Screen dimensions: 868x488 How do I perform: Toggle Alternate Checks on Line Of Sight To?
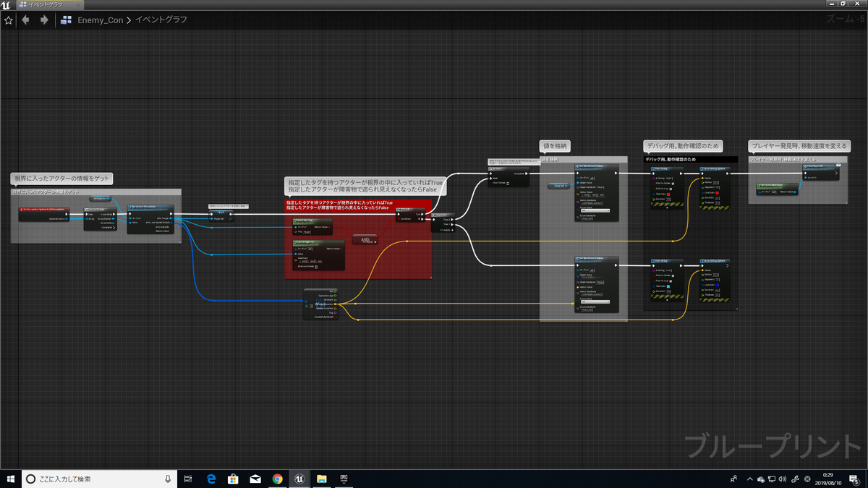point(317,266)
